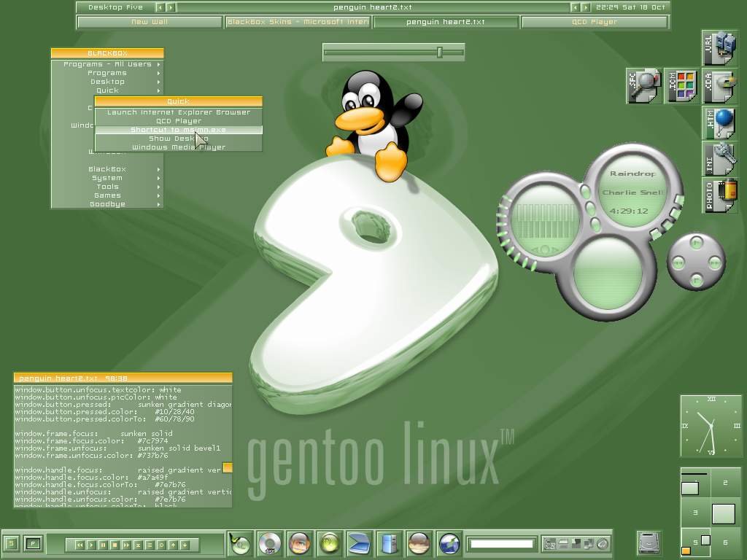The width and height of the screenshot is (747, 560).
Task: Click the horizontal slider thumb above penguin
Action: pos(440,52)
